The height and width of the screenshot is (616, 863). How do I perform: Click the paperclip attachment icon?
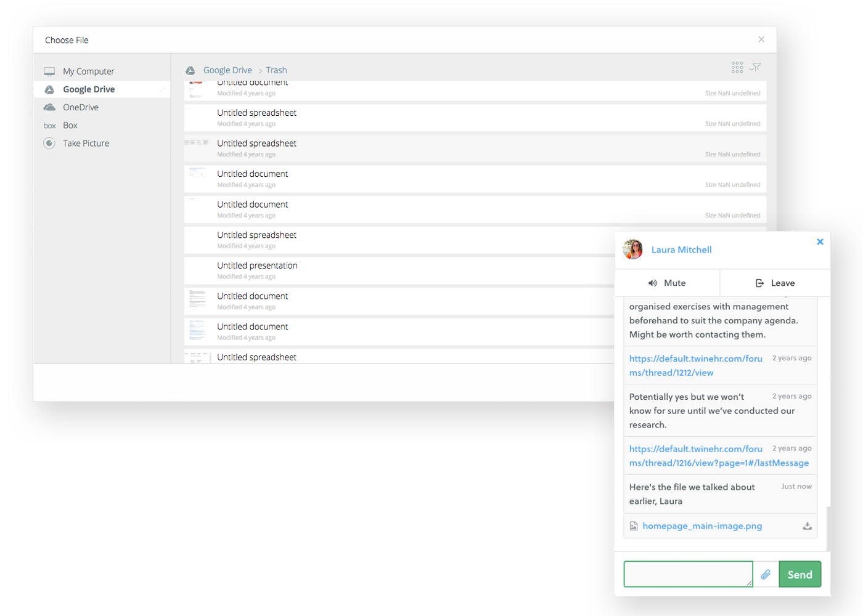coord(766,574)
